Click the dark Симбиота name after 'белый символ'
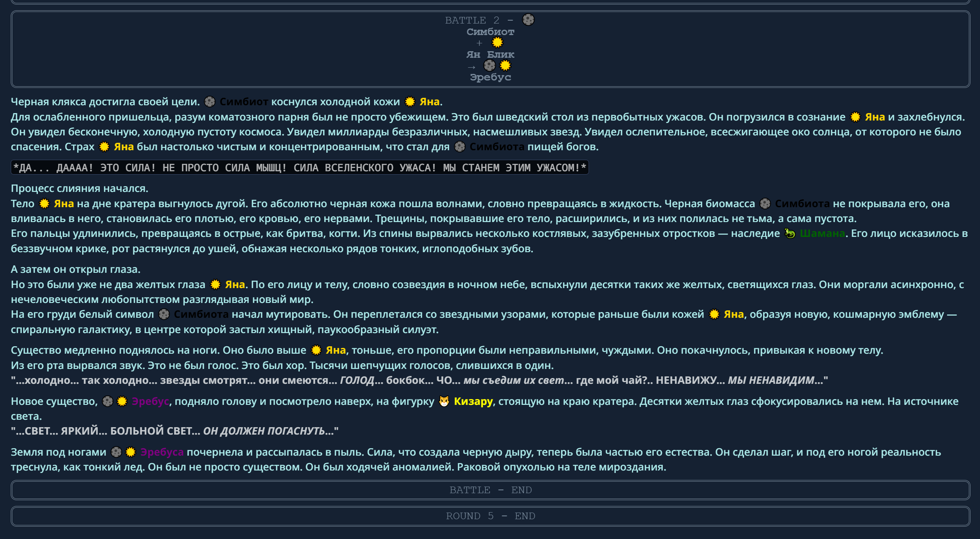The height and width of the screenshot is (539, 980). click(201, 314)
